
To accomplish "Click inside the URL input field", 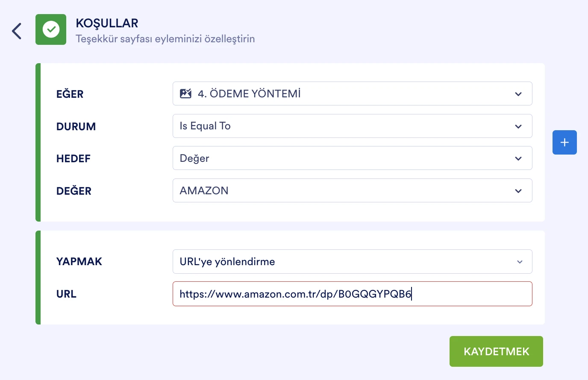I will (352, 294).
